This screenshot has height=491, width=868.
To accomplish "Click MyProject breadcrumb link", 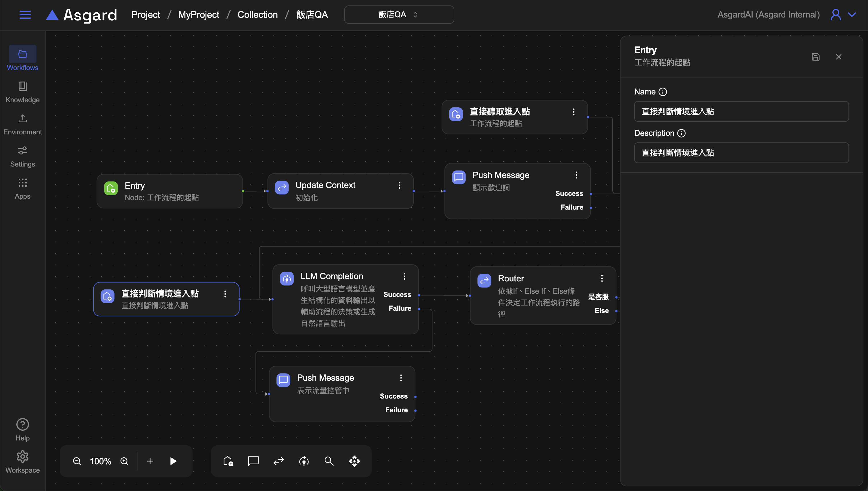I will coord(199,15).
